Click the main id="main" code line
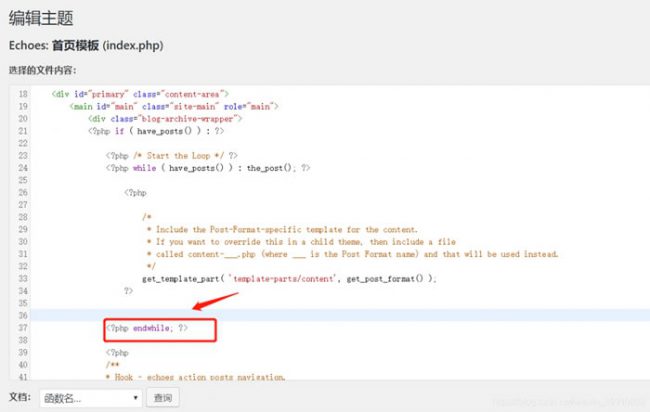The width and height of the screenshot is (650, 412). [174, 106]
